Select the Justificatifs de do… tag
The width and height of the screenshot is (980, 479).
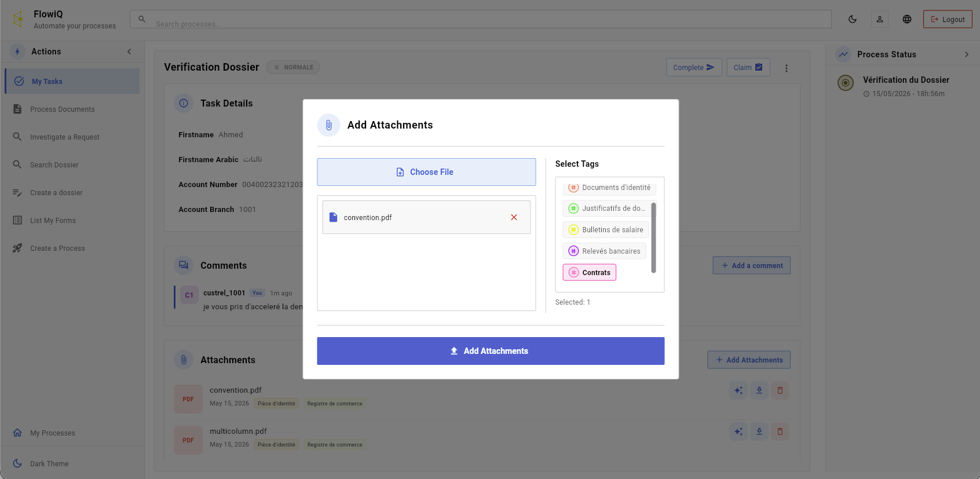pos(607,209)
